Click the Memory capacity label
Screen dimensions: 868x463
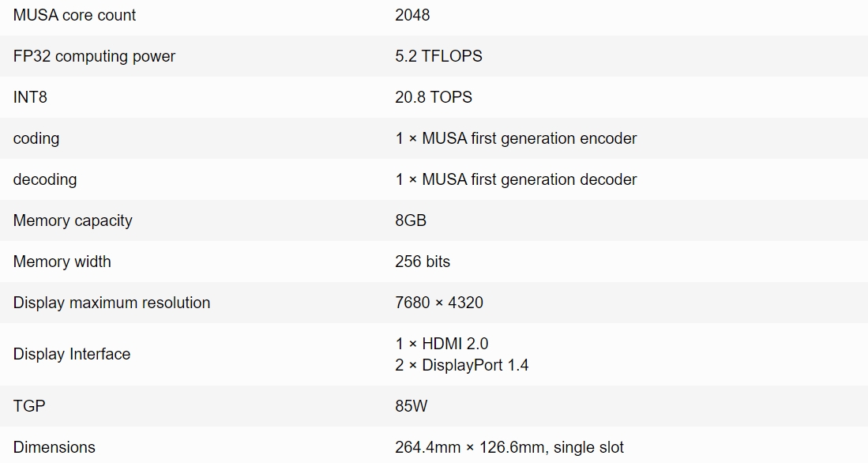73,220
